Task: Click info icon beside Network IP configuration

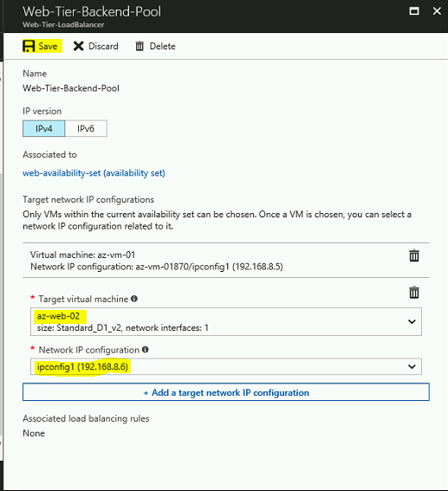Action: click(145, 350)
